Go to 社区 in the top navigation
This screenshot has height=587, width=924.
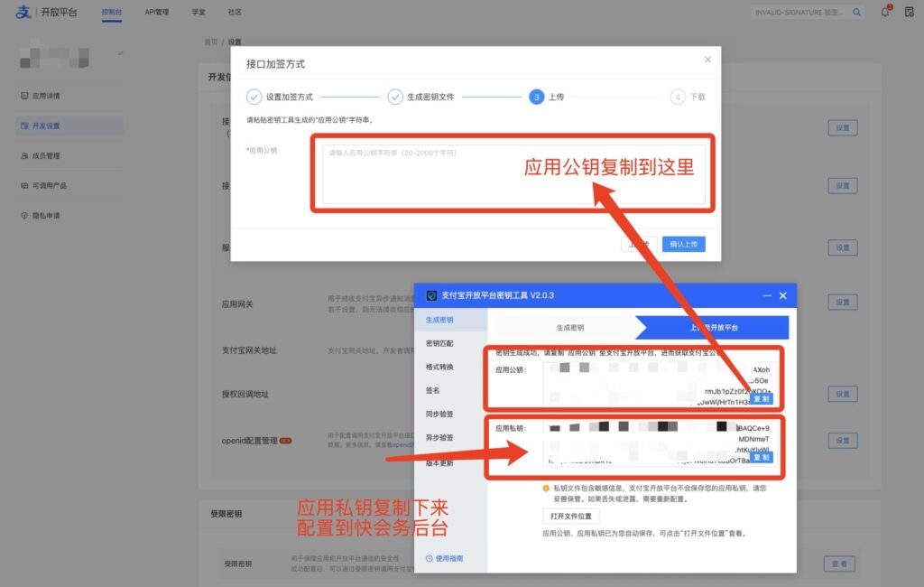(x=235, y=12)
